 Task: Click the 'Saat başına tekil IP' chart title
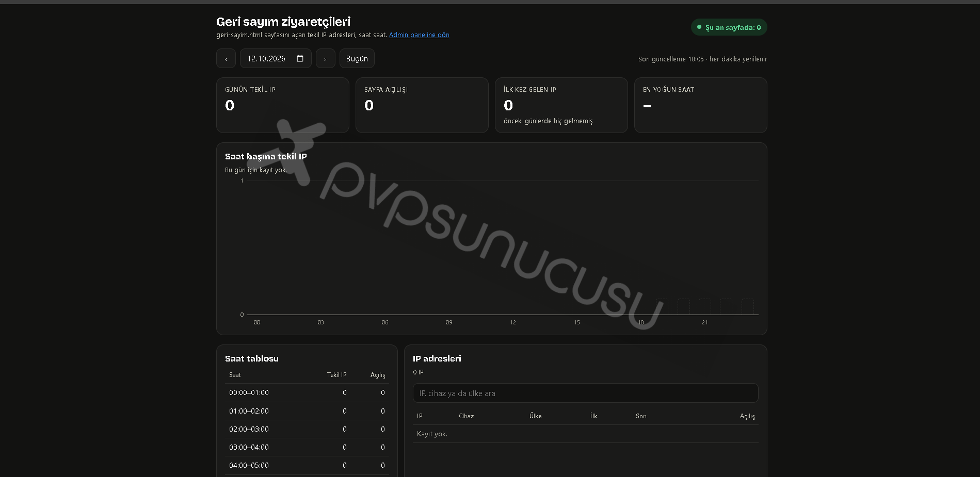pos(266,156)
